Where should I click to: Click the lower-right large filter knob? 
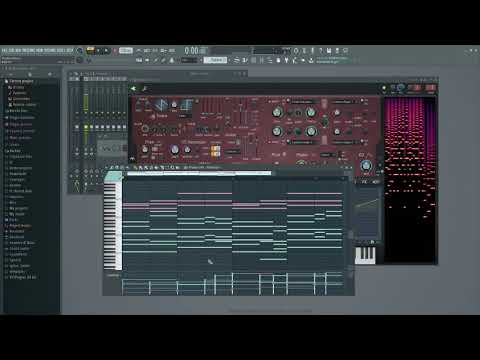[x=311, y=131]
